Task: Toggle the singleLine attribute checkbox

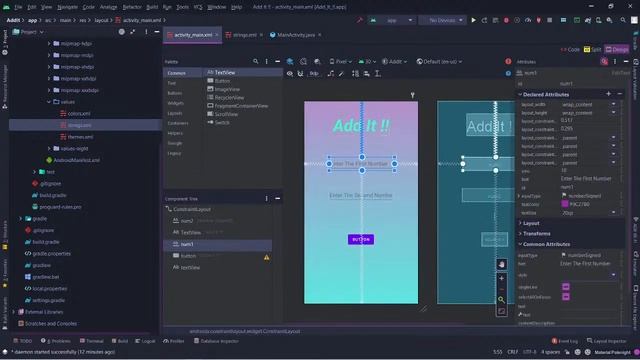Action: (566, 287)
